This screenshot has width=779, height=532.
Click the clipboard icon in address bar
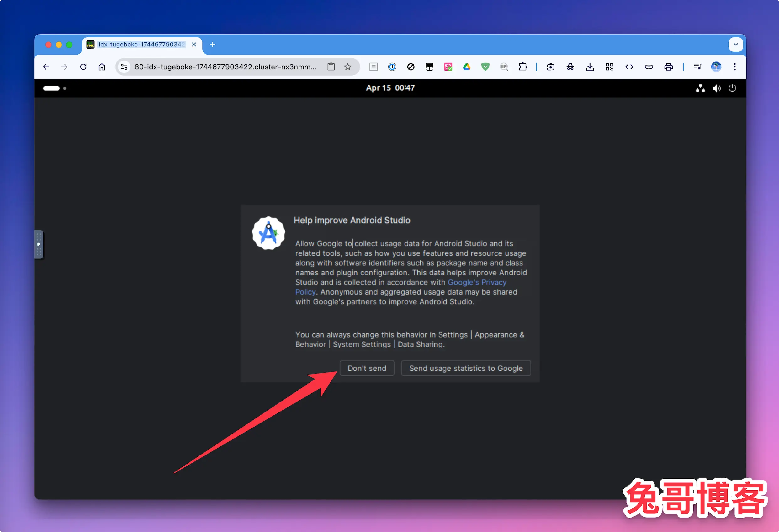(331, 67)
